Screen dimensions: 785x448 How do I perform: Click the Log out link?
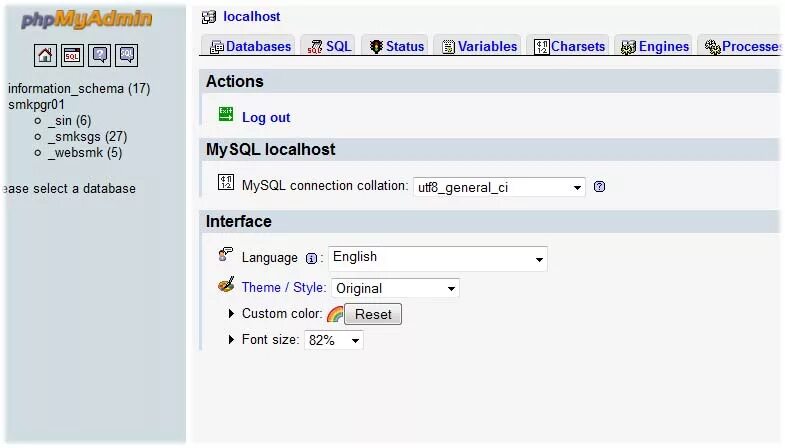click(266, 118)
